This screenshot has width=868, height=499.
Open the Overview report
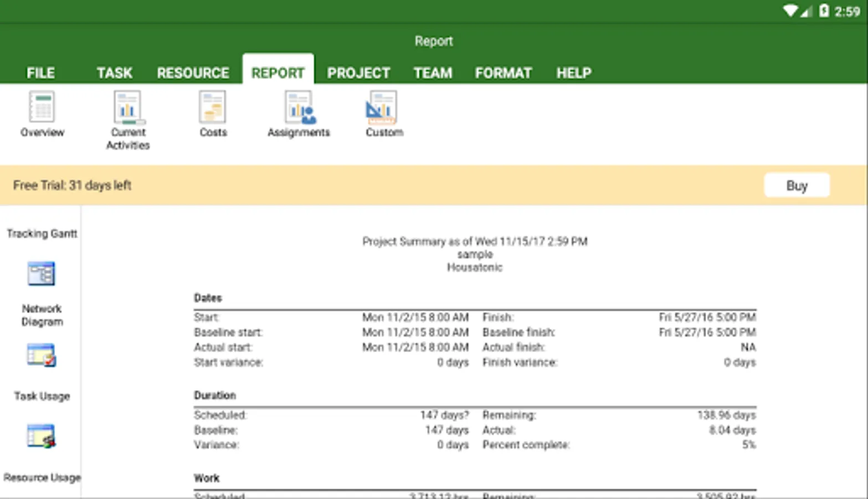pyautogui.click(x=42, y=114)
